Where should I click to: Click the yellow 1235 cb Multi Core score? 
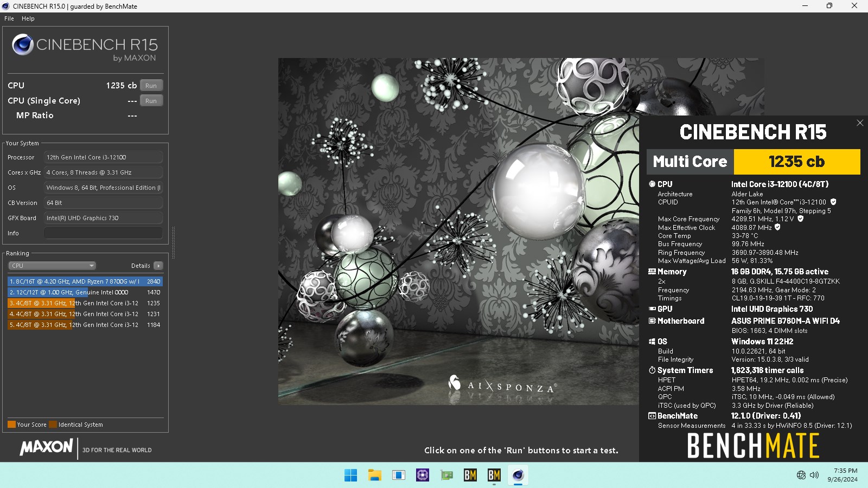797,162
